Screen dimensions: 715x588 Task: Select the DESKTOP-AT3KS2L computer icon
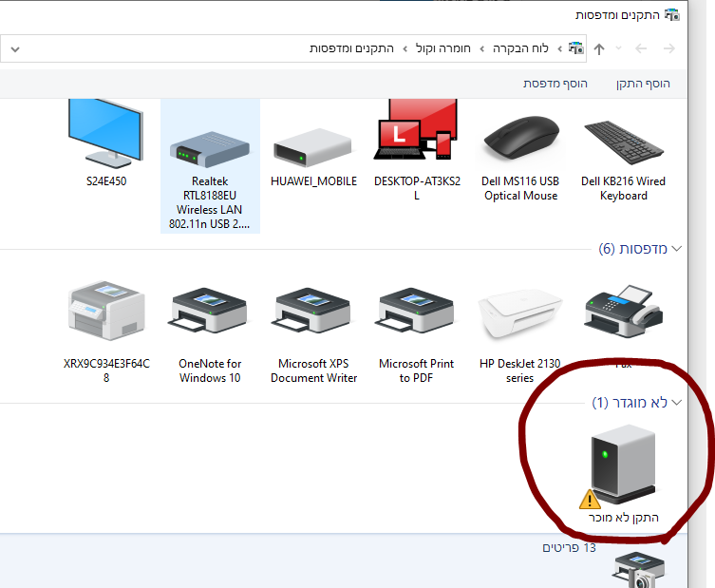pos(416,130)
